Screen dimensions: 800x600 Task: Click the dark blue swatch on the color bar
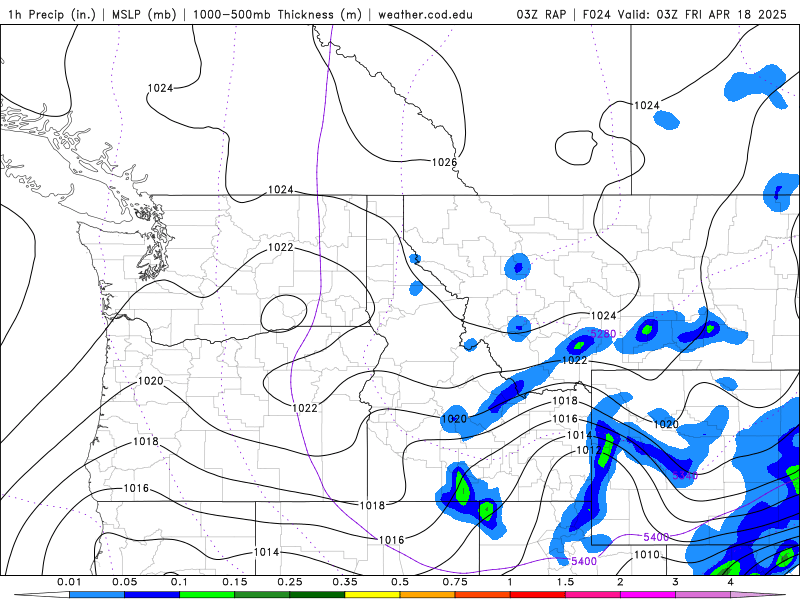[152, 595]
